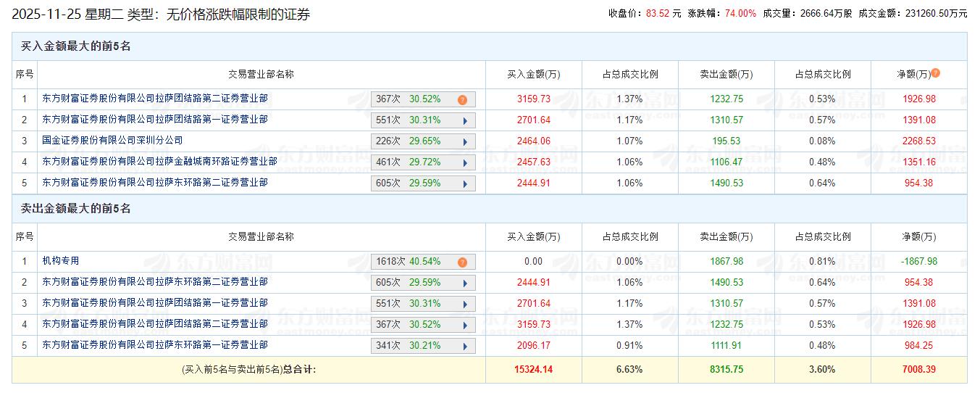Viewport: 980px width, 393px height.
Task: Expand the sell table's 551次 30.31% stats box
Action: coord(464,304)
